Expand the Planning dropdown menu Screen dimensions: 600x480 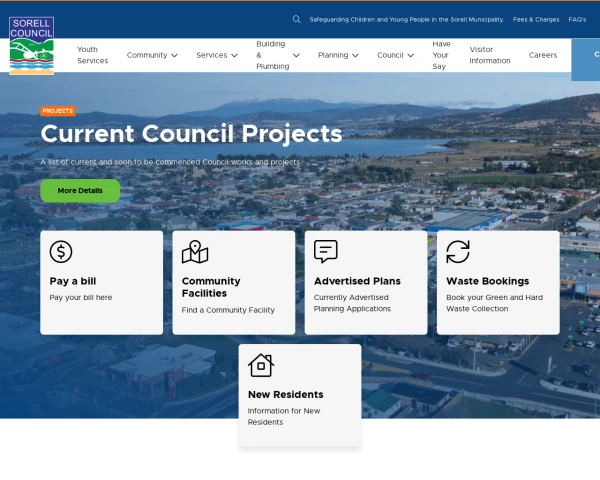338,55
